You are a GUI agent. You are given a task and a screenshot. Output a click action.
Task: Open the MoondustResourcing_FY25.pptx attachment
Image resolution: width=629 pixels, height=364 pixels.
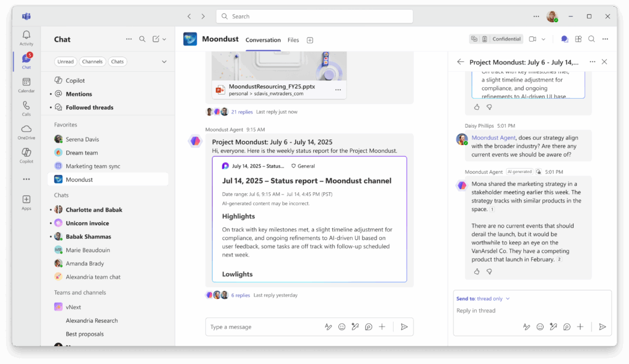272,87
